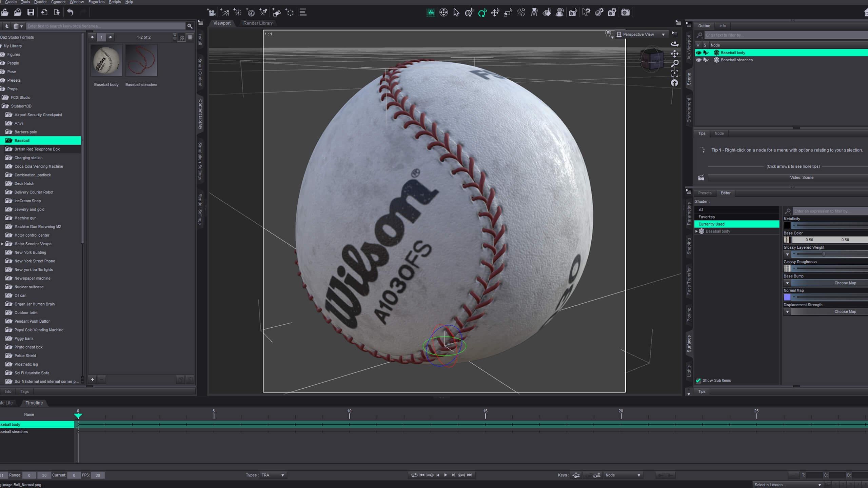Click the Render camera icon

(625, 13)
